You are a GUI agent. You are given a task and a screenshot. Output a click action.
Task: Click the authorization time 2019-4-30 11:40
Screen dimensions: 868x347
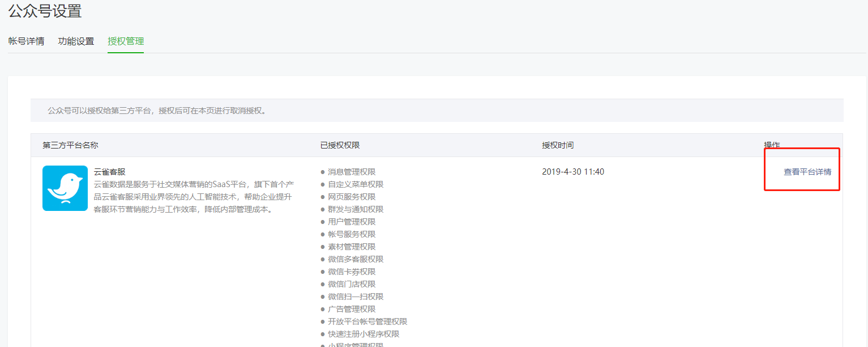pos(572,172)
